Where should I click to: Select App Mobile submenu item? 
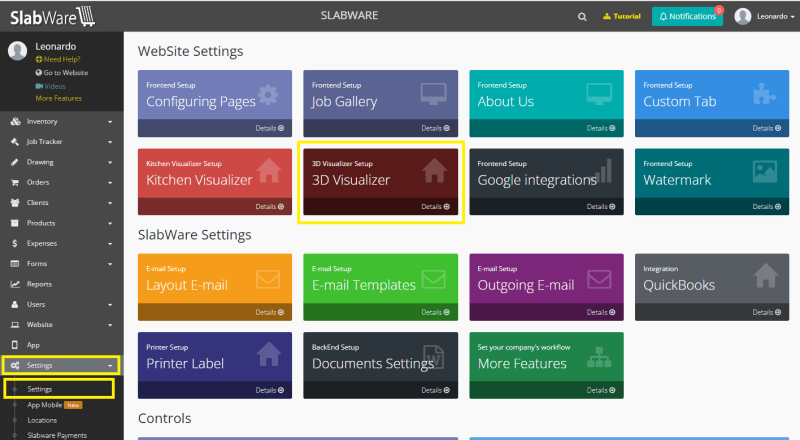click(x=45, y=405)
